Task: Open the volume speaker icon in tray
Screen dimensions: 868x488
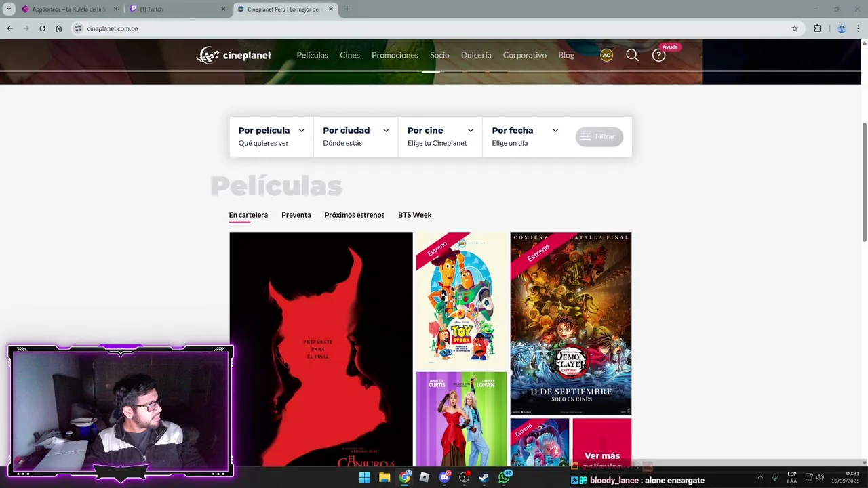Action: [820, 477]
